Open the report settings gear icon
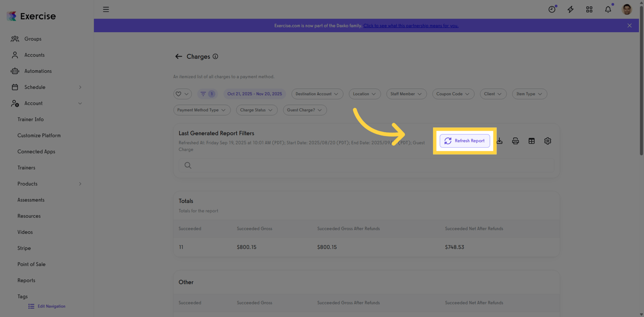This screenshot has height=317, width=644. [547, 141]
